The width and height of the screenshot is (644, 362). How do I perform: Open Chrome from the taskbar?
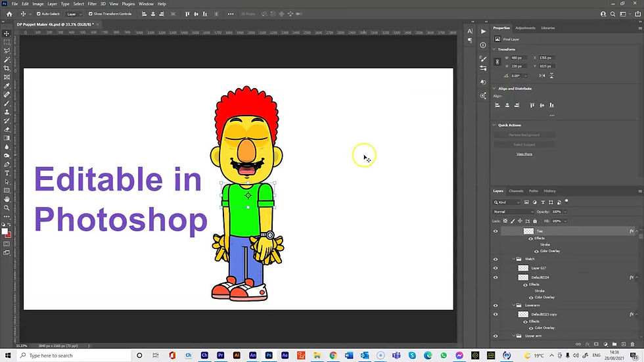click(x=333, y=355)
